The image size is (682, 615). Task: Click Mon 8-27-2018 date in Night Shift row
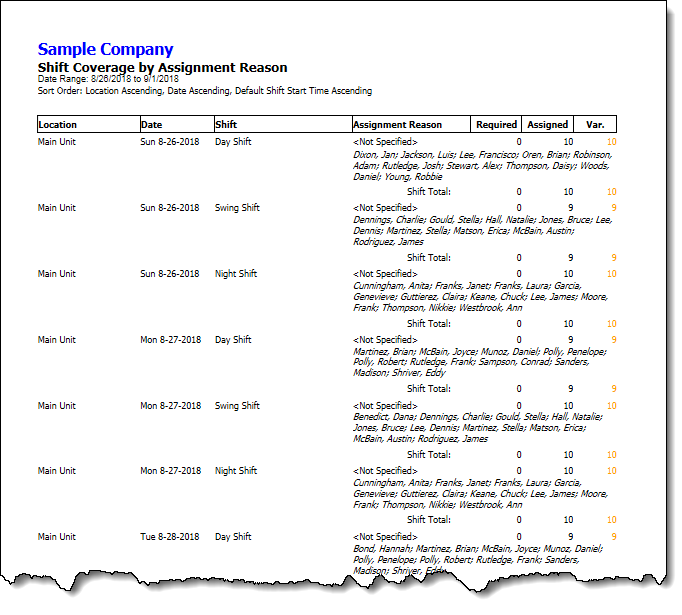[x=170, y=471]
